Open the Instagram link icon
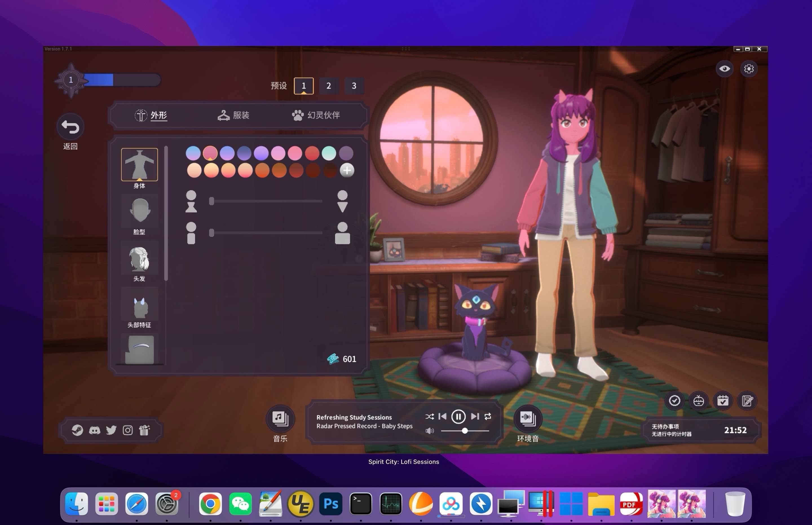812x525 pixels. pos(127,430)
